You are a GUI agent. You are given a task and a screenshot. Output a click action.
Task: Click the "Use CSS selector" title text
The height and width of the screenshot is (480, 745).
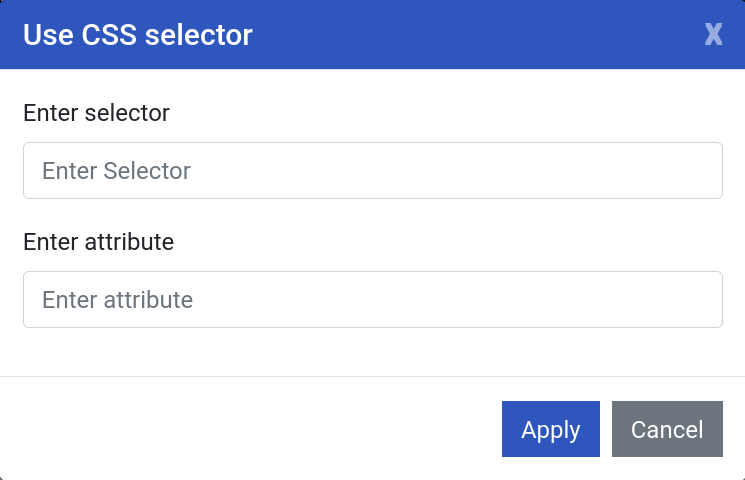(x=138, y=36)
